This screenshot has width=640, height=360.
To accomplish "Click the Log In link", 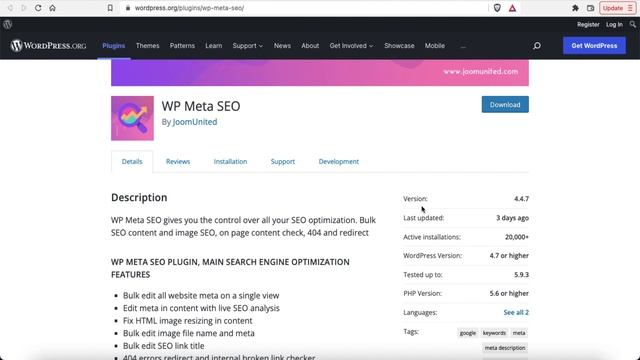I will tap(614, 24).
